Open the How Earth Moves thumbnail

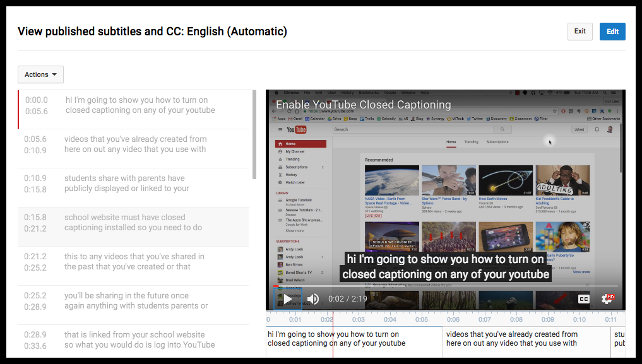506,180
